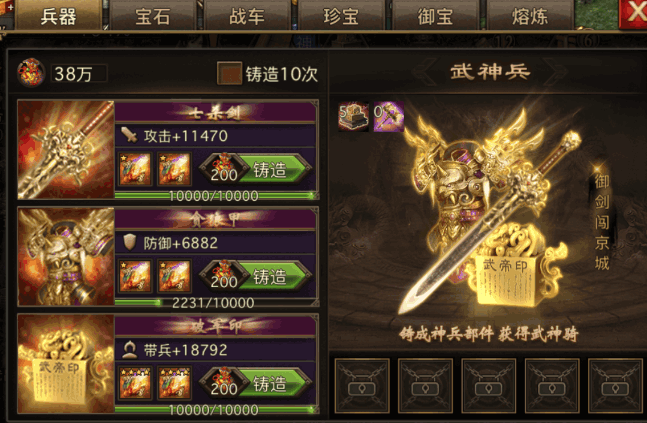Select the 熔炼 tab

click(530, 16)
